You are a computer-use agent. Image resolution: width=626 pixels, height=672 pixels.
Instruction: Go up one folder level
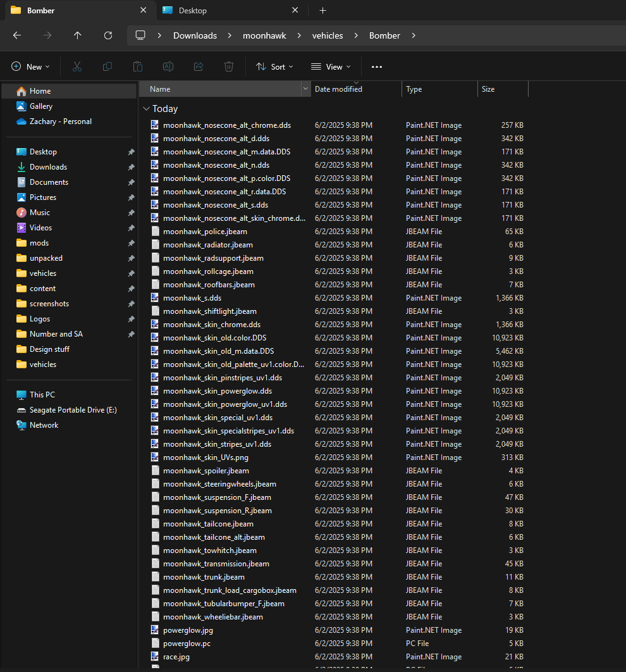point(78,35)
